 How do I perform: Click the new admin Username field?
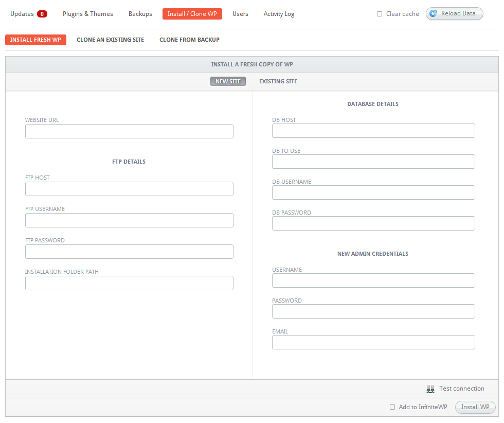click(373, 280)
